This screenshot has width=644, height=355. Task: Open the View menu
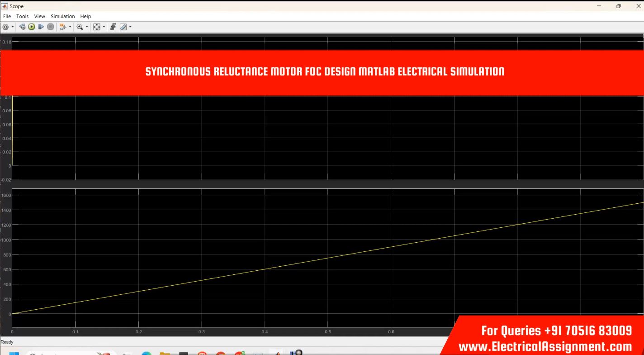coord(40,16)
